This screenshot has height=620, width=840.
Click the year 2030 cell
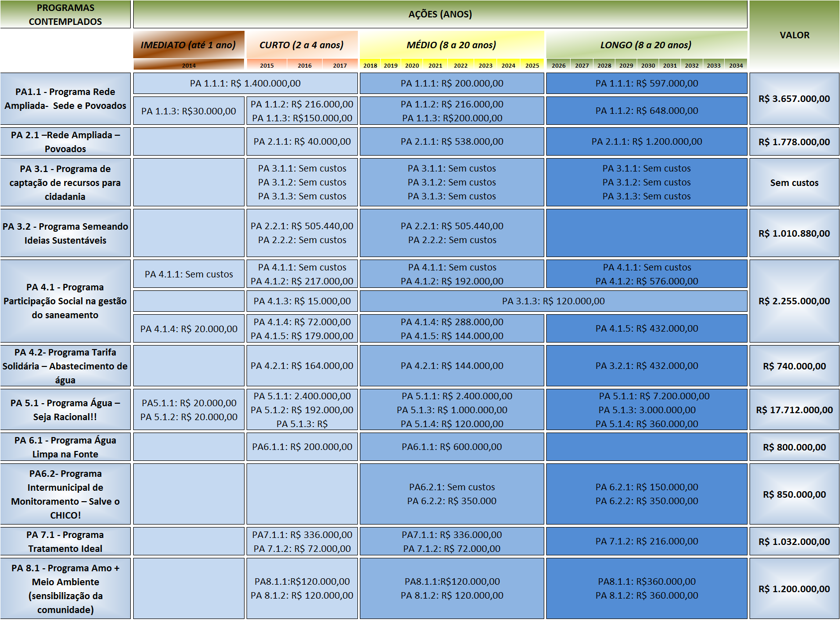(648, 65)
